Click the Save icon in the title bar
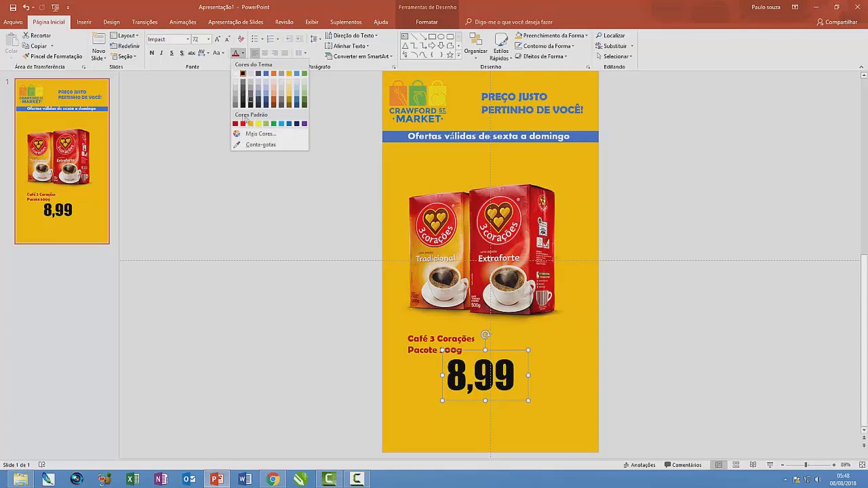The height and width of the screenshot is (488, 868). point(13,7)
